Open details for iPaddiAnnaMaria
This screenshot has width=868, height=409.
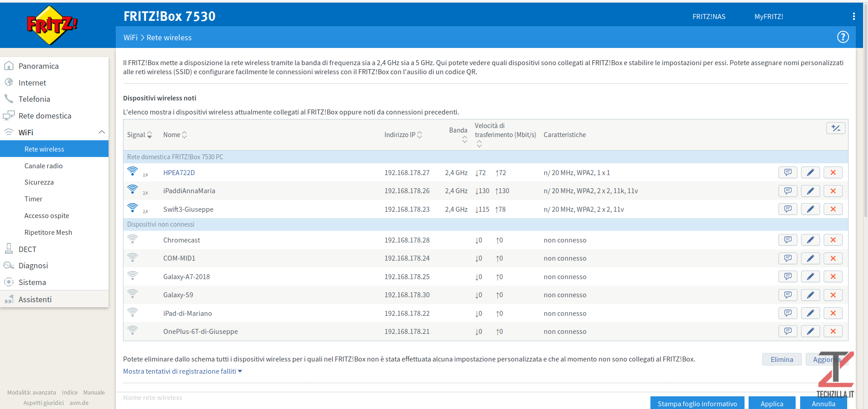click(x=787, y=191)
